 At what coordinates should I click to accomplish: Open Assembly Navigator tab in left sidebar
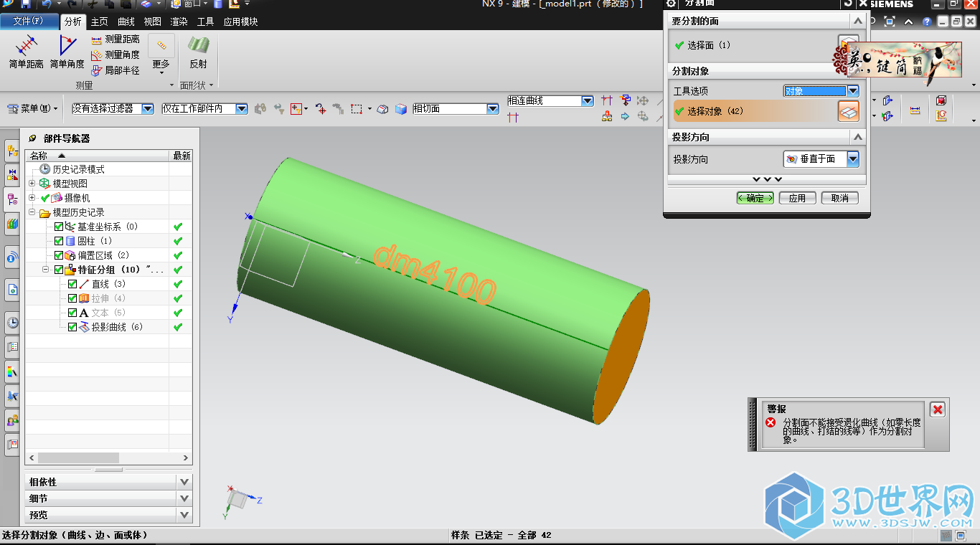click(12, 150)
